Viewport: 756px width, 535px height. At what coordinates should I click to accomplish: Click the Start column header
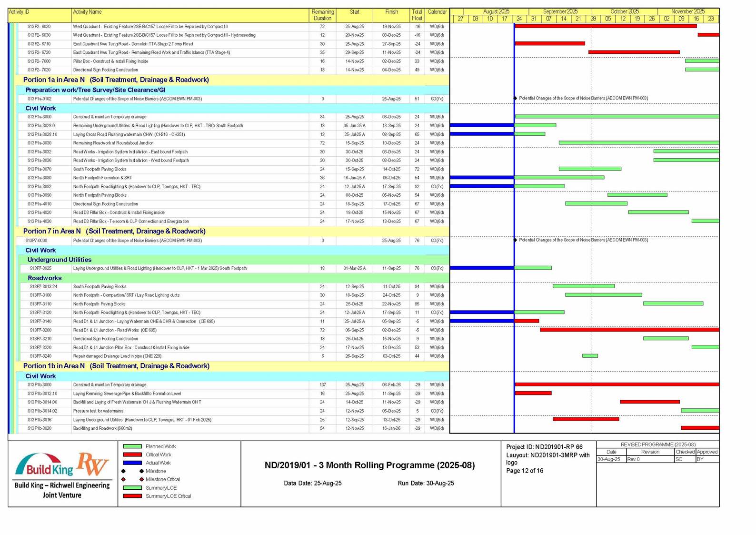pyautogui.click(x=355, y=15)
